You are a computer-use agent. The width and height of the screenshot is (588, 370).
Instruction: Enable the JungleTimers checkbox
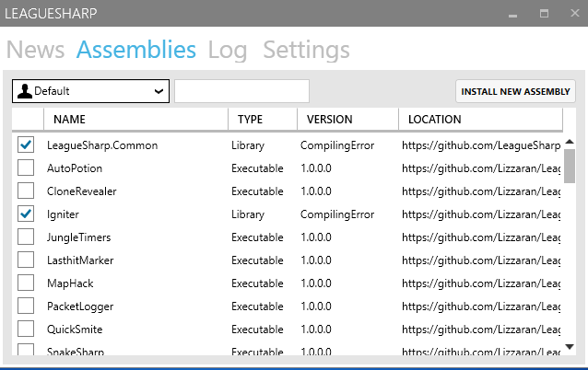pyautogui.click(x=26, y=237)
